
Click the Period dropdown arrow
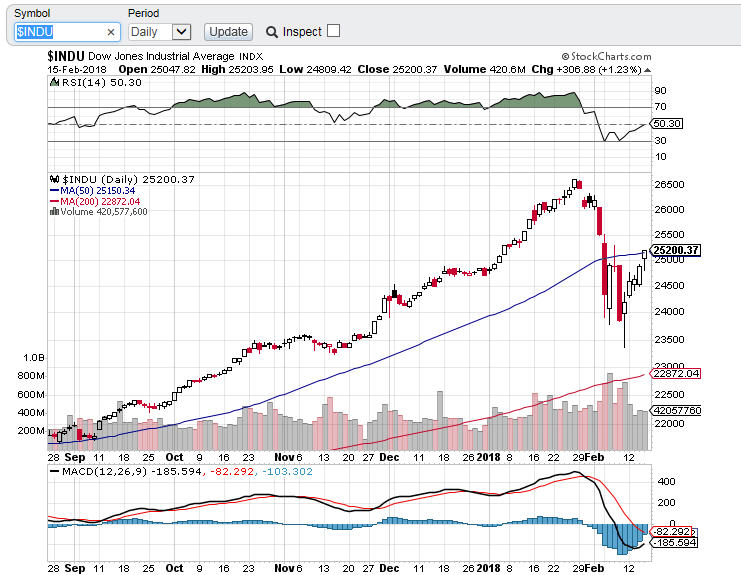coord(181,32)
